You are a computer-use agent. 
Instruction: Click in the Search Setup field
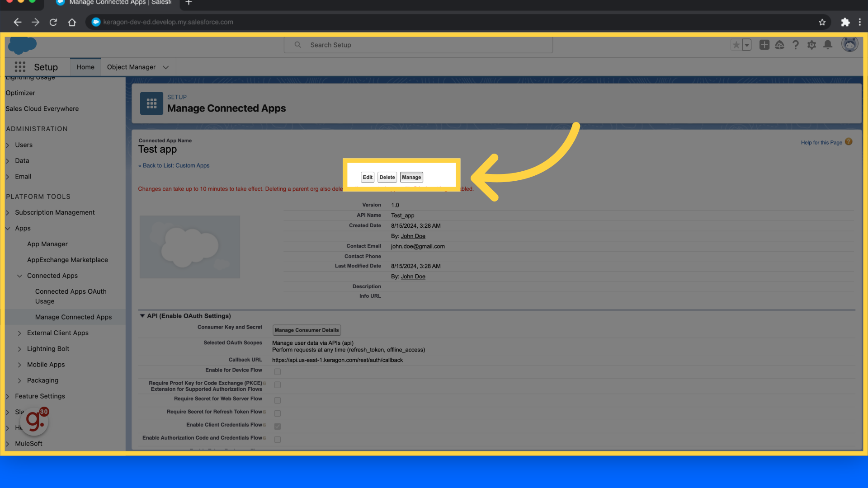tap(418, 45)
